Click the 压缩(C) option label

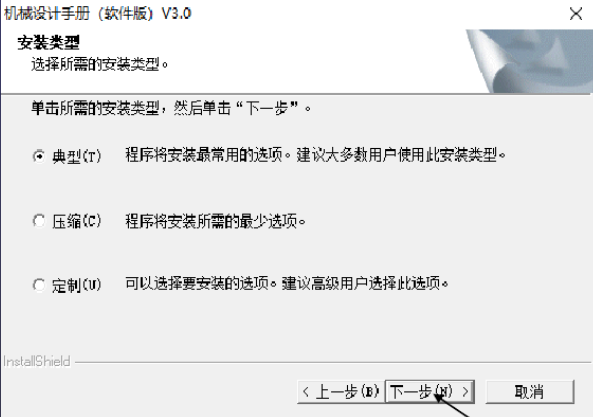pyautogui.click(x=77, y=221)
